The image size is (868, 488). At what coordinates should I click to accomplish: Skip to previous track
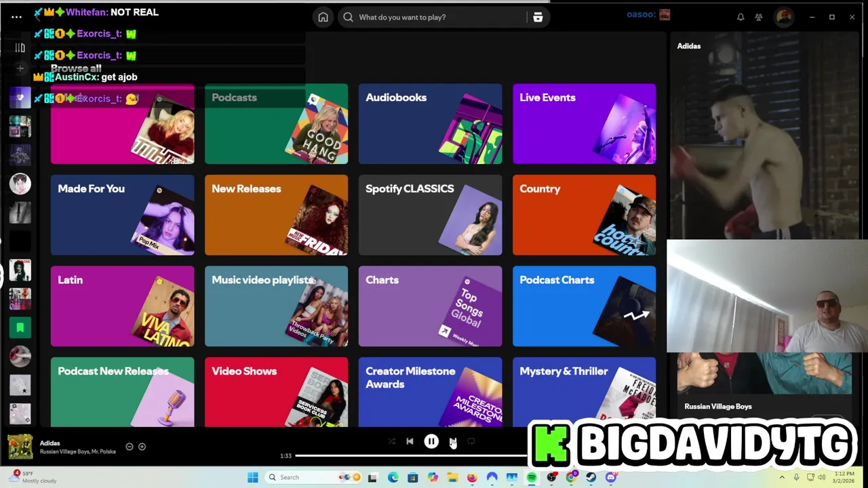tap(410, 441)
